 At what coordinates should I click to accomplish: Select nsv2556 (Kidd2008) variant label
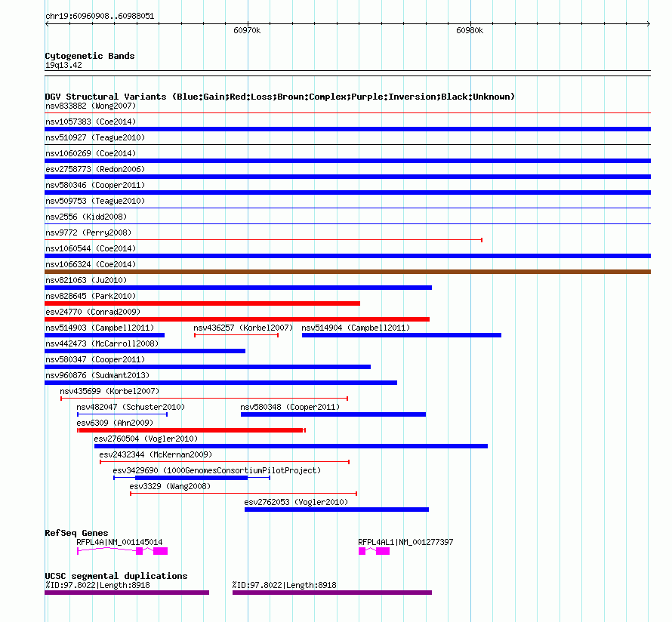tap(86, 217)
